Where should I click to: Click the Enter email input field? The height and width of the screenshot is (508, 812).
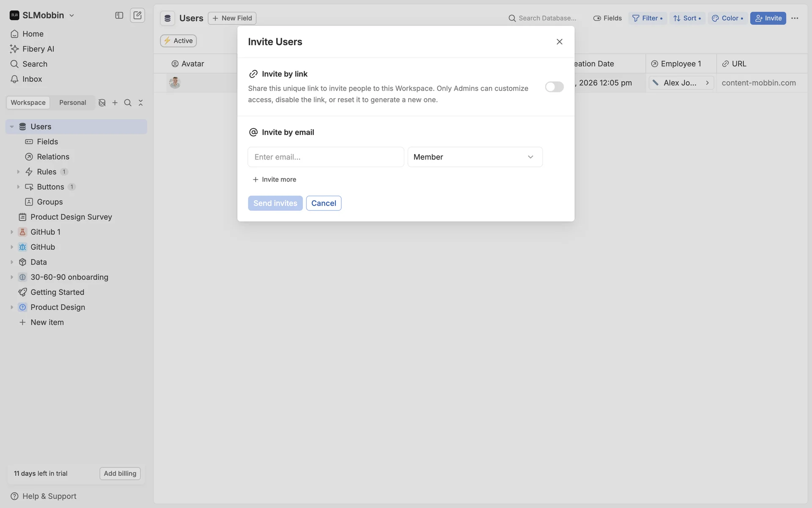(325, 157)
